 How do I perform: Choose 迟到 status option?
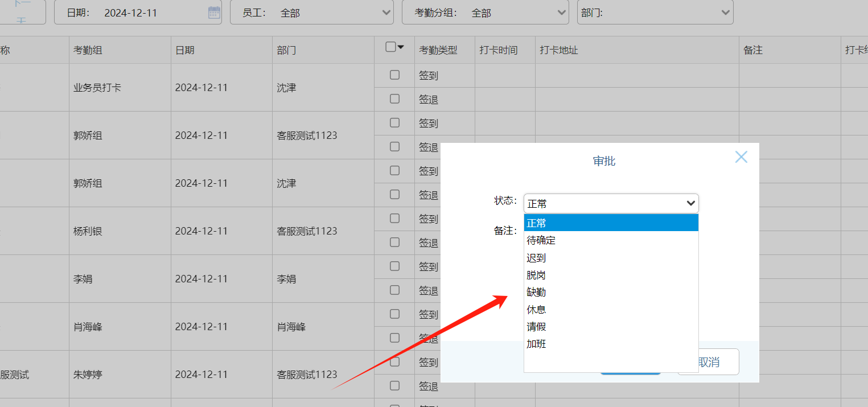click(536, 258)
